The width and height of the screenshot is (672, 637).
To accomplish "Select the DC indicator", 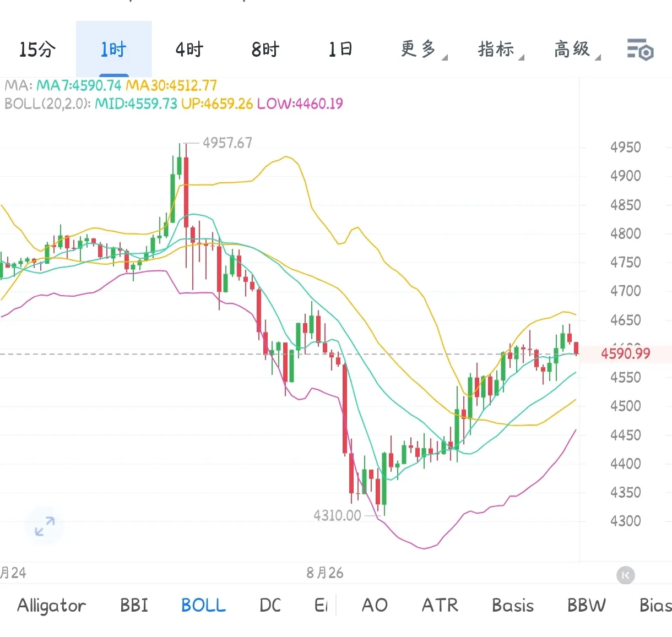I will click(270, 606).
